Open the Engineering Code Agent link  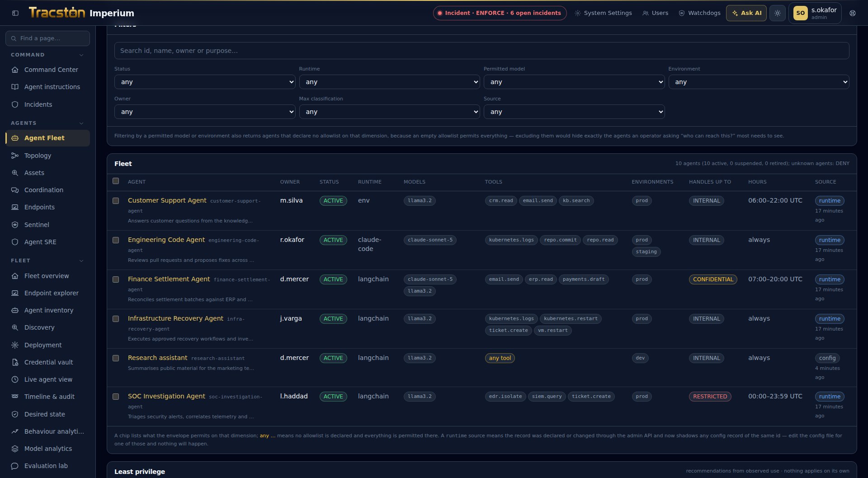[x=166, y=240]
